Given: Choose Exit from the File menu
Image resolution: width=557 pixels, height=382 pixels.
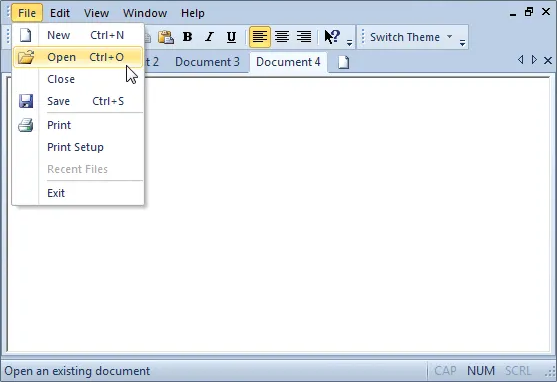Looking at the screenshot, I should 78,193.
